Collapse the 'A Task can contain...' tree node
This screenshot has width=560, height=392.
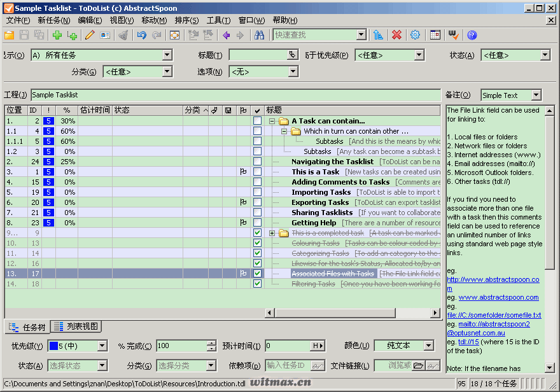272,121
